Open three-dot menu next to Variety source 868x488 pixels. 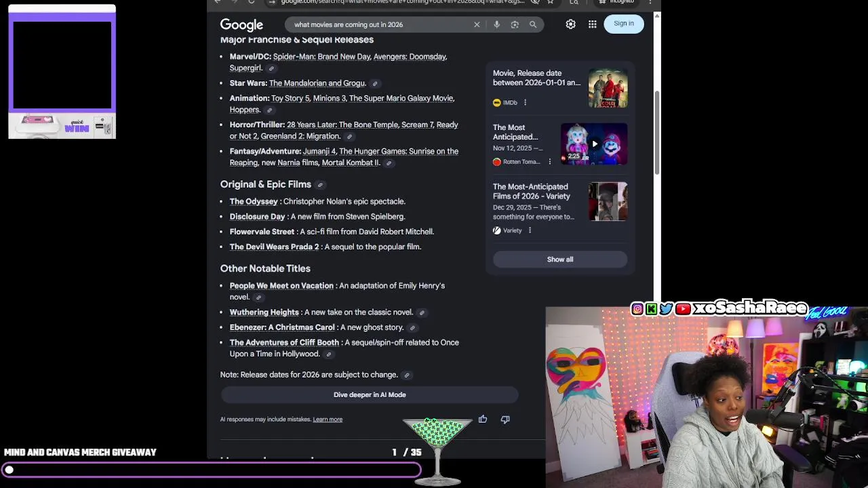coord(530,230)
